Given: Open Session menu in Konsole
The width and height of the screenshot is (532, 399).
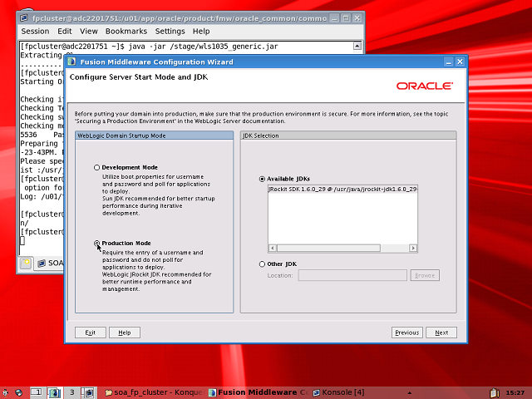Looking at the screenshot, I should point(35,32).
